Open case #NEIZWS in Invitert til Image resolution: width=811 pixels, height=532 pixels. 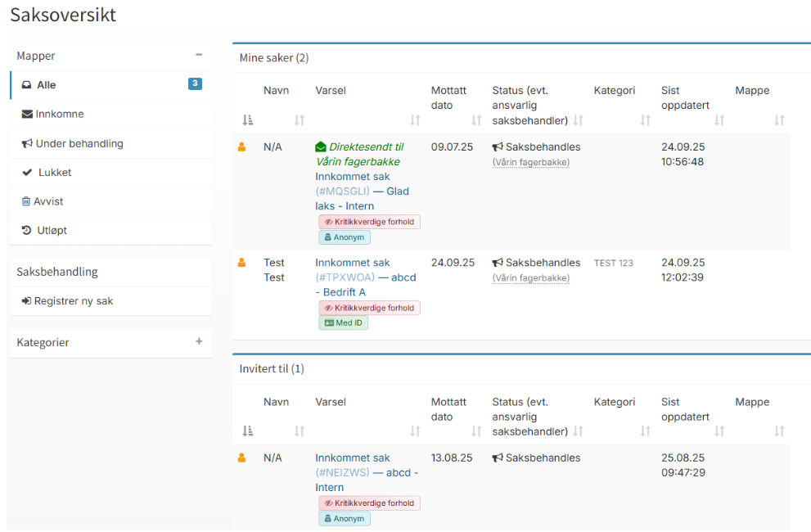pos(366,472)
